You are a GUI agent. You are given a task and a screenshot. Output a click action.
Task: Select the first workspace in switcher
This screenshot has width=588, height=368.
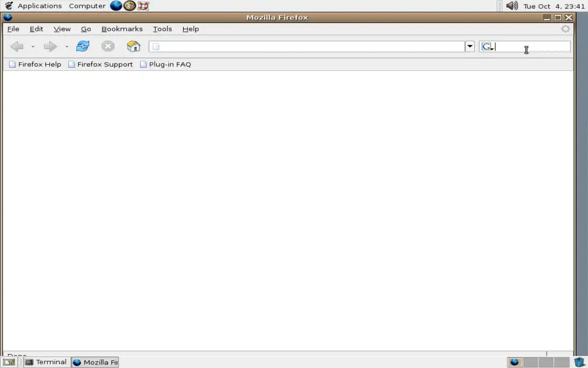click(x=514, y=362)
